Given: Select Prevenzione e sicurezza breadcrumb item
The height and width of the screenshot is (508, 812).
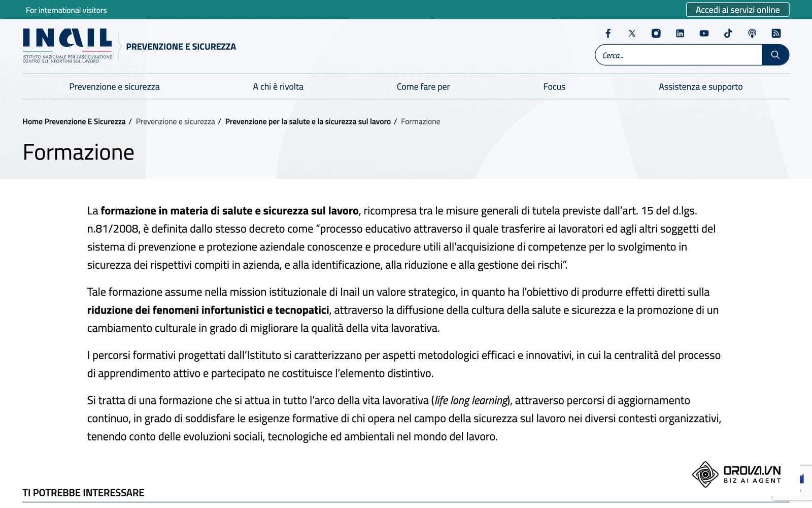Looking at the screenshot, I should tap(176, 121).
